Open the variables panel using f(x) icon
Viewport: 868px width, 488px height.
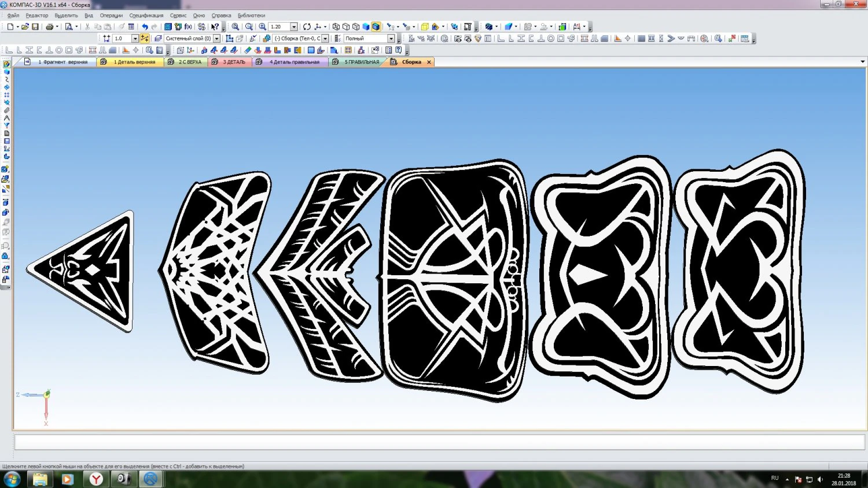(x=187, y=27)
